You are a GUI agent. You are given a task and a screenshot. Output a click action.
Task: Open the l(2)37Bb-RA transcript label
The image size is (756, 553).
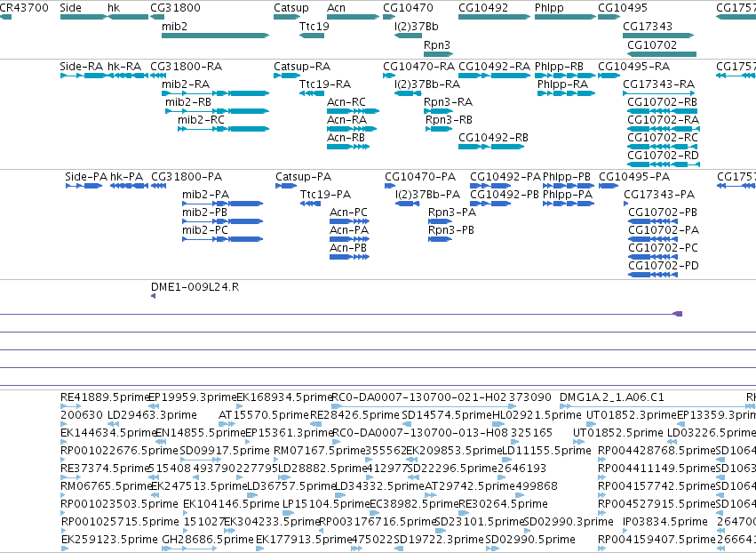427,84
